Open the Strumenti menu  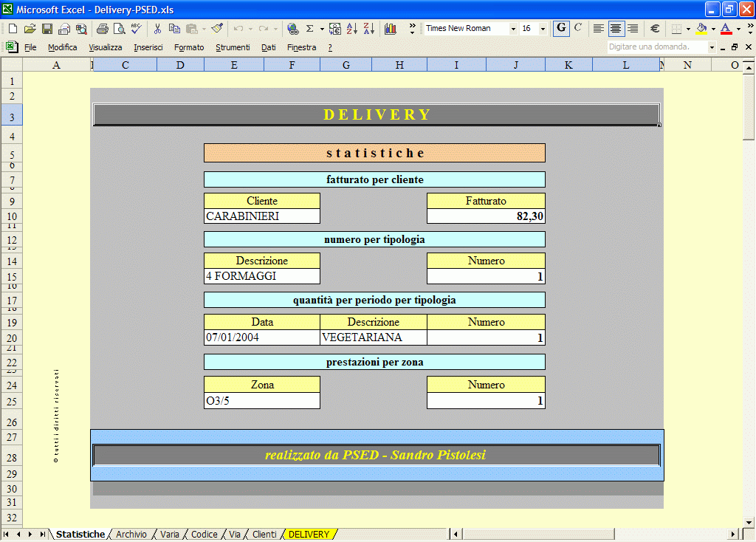(x=233, y=47)
